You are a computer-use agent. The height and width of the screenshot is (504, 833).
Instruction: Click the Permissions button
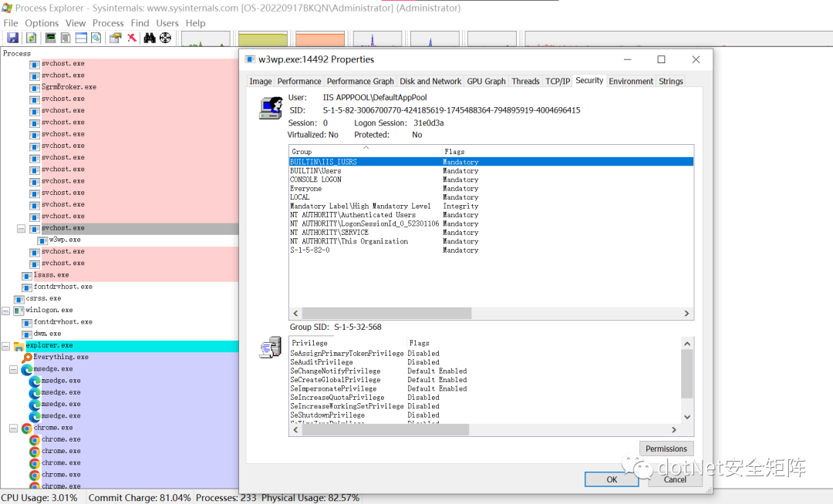[666, 449]
